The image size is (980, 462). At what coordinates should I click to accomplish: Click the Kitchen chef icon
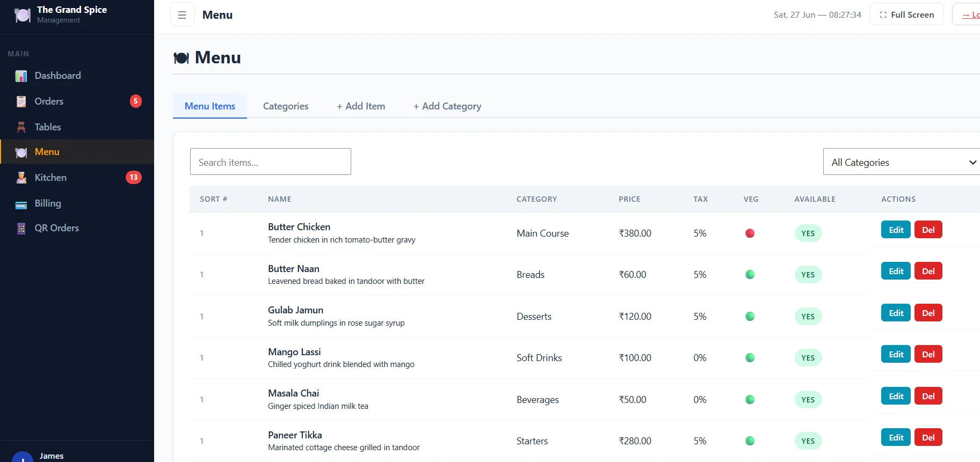(x=21, y=178)
